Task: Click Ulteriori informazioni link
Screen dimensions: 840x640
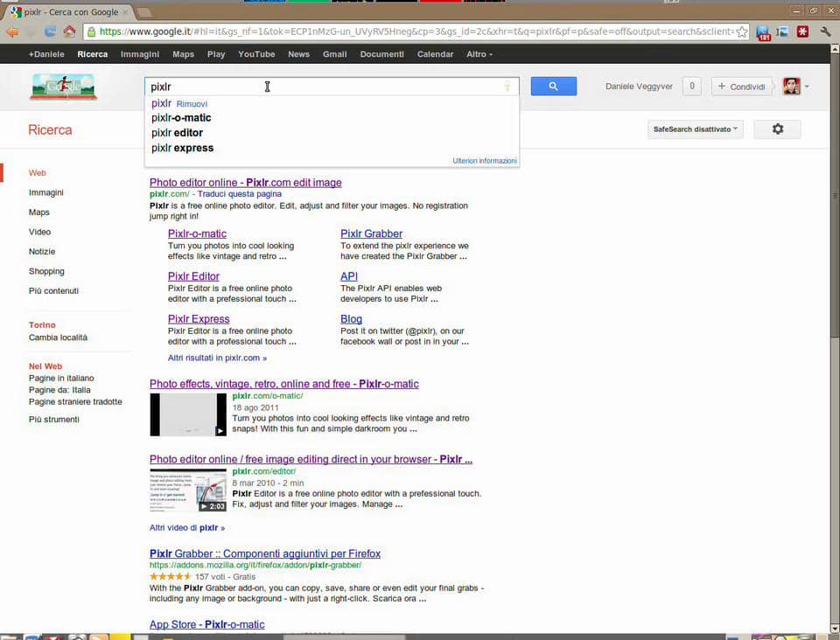Action: point(484,161)
